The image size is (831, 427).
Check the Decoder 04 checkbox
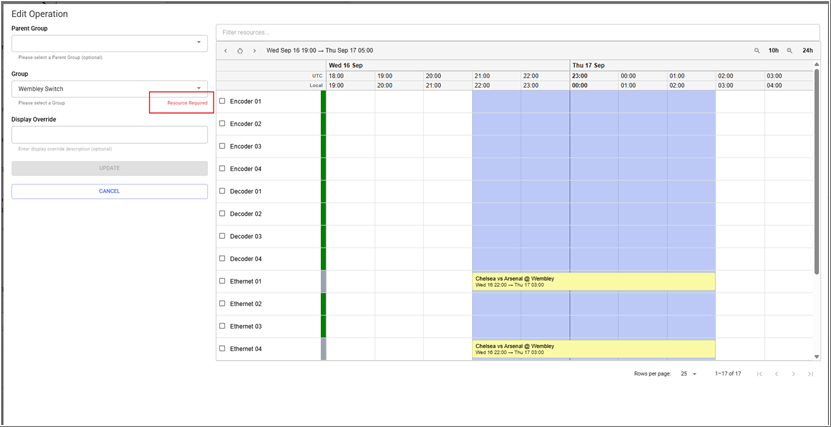point(222,259)
